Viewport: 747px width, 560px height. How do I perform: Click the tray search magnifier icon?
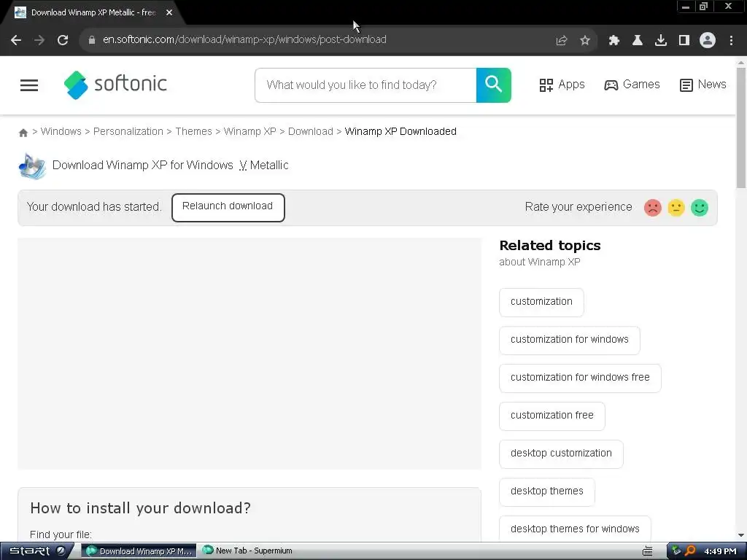point(690,551)
